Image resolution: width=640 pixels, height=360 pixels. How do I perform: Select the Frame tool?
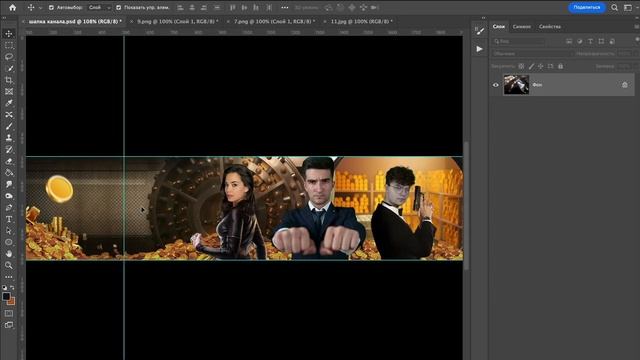point(9,91)
